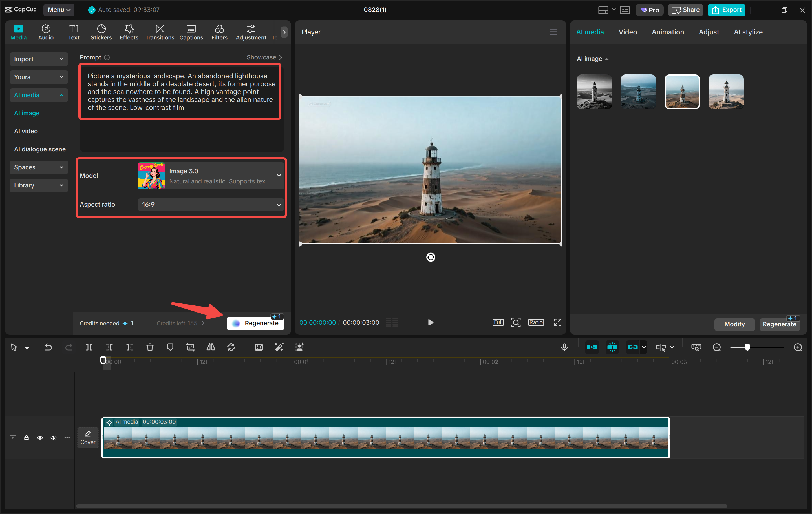Split the clip at the playhead
Viewport: 812px width, 514px height.
click(x=89, y=347)
